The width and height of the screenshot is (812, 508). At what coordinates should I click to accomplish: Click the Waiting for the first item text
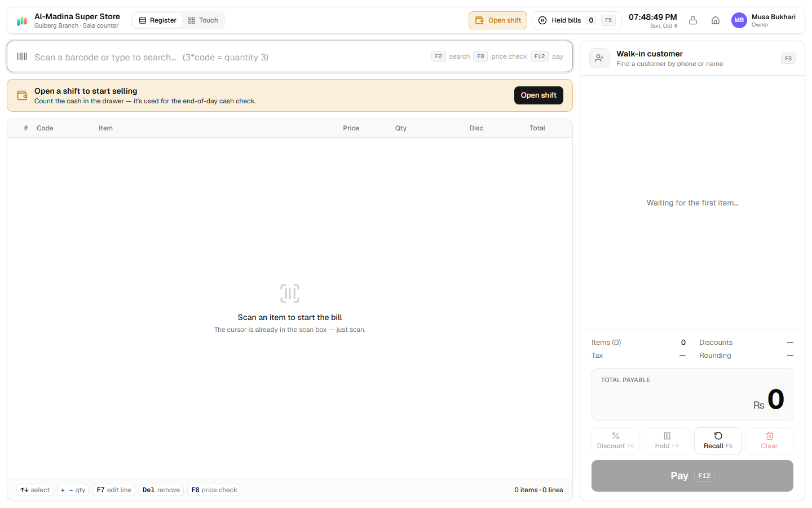click(x=692, y=203)
